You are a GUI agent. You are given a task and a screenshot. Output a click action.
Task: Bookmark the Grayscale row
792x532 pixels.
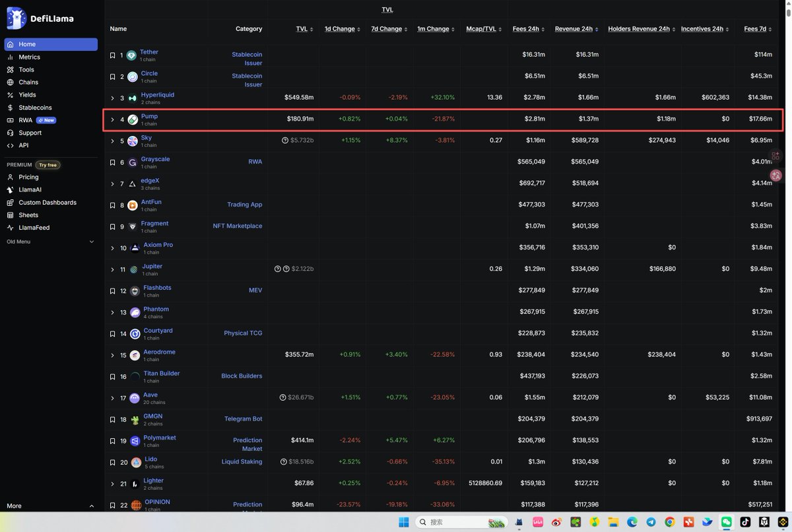tap(112, 162)
